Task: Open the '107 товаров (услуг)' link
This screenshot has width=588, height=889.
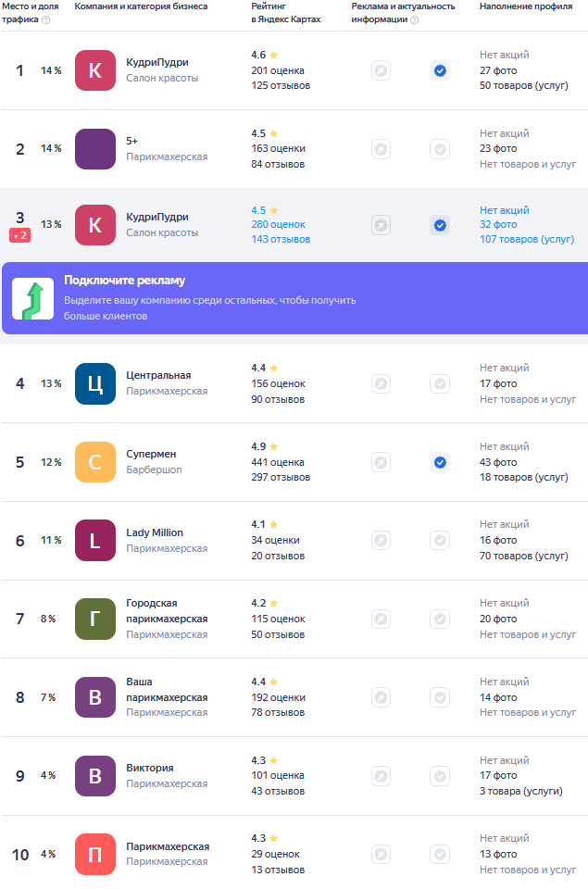Action: 527,239
